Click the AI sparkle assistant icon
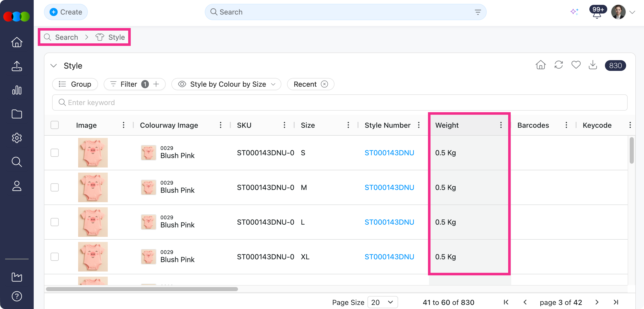644x309 pixels. pyautogui.click(x=574, y=12)
